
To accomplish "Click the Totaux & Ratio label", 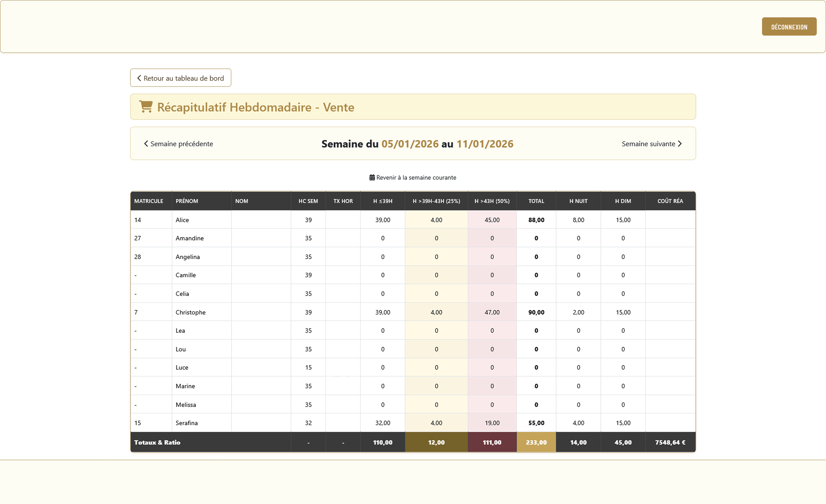I will click(157, 442).
